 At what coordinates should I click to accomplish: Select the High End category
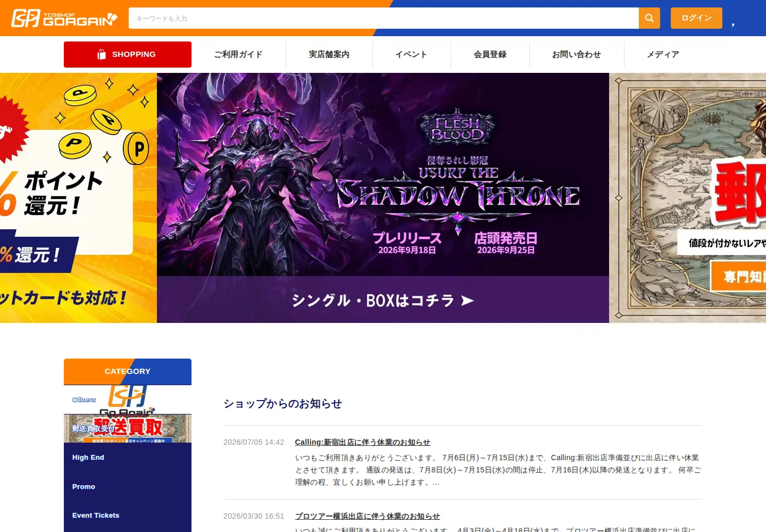tap(128, 458)
